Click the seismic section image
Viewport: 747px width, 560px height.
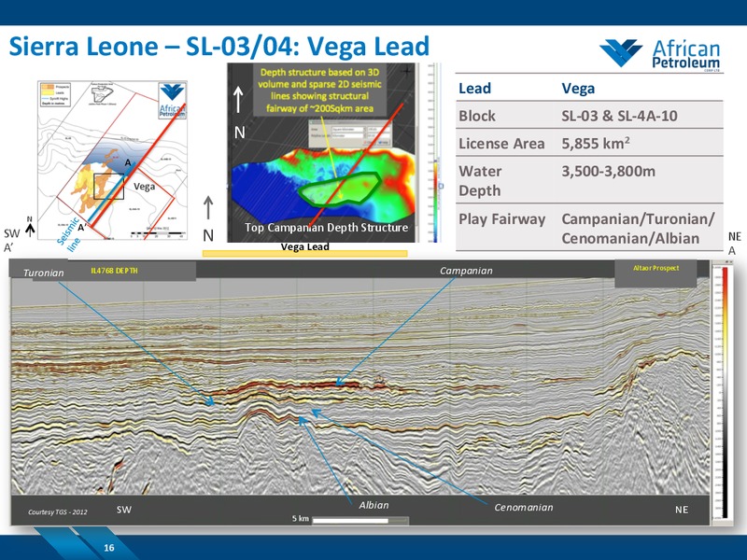point(360,386)
